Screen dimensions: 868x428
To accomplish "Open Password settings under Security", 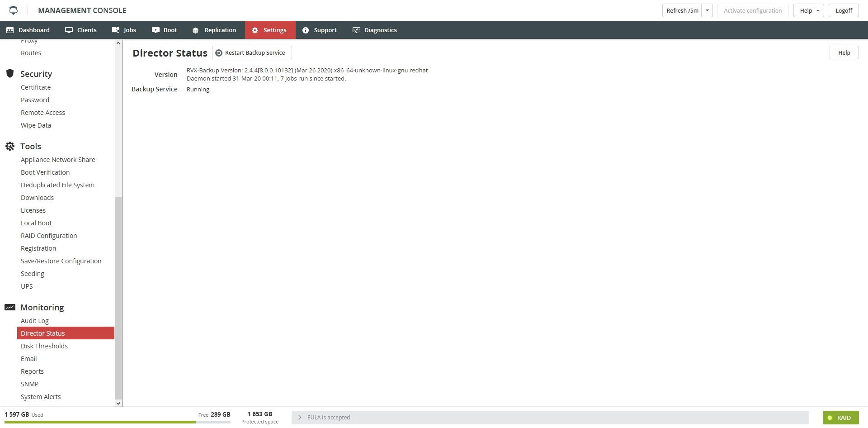I will point(35,100).
